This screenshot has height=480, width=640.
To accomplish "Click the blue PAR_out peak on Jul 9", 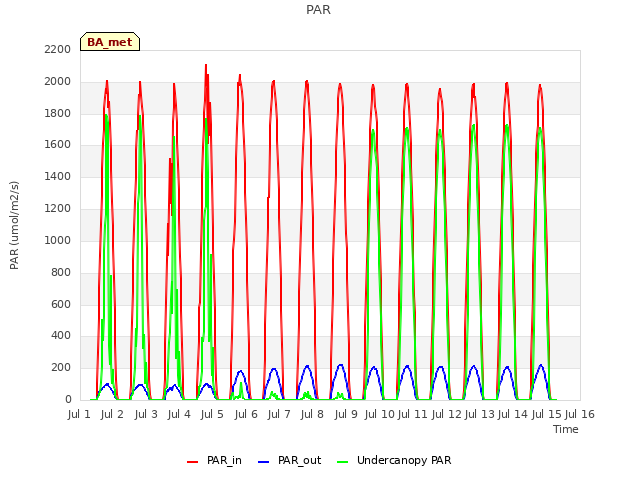I will pos(341,365).
